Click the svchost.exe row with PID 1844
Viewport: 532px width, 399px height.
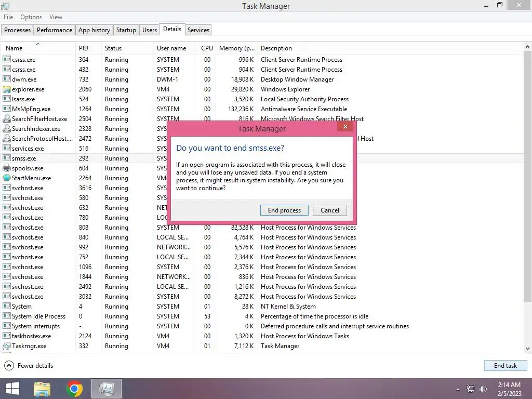pos(262,277)
